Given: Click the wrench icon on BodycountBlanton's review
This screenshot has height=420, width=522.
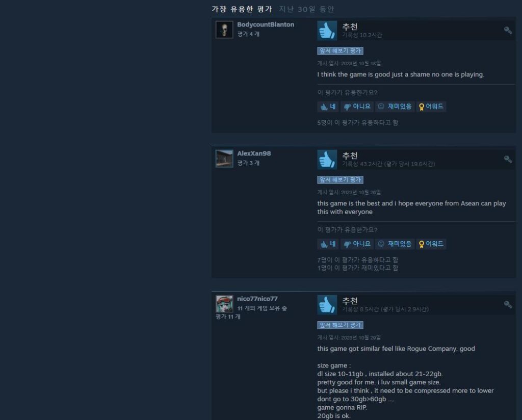Looking at the screenshot, I should tap(508, 30).
